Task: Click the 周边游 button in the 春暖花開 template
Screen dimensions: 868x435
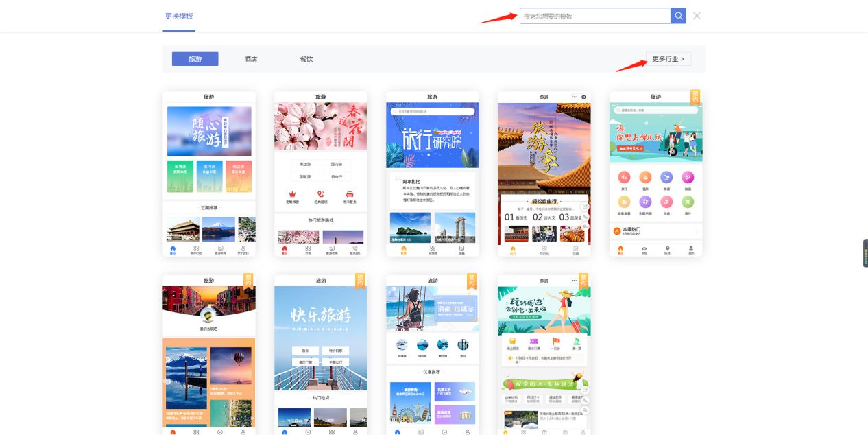Action: tap(305, 165)
